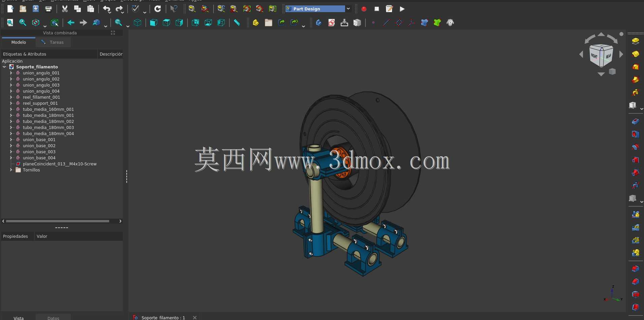Fit all content in view

(x=10, y=23)
